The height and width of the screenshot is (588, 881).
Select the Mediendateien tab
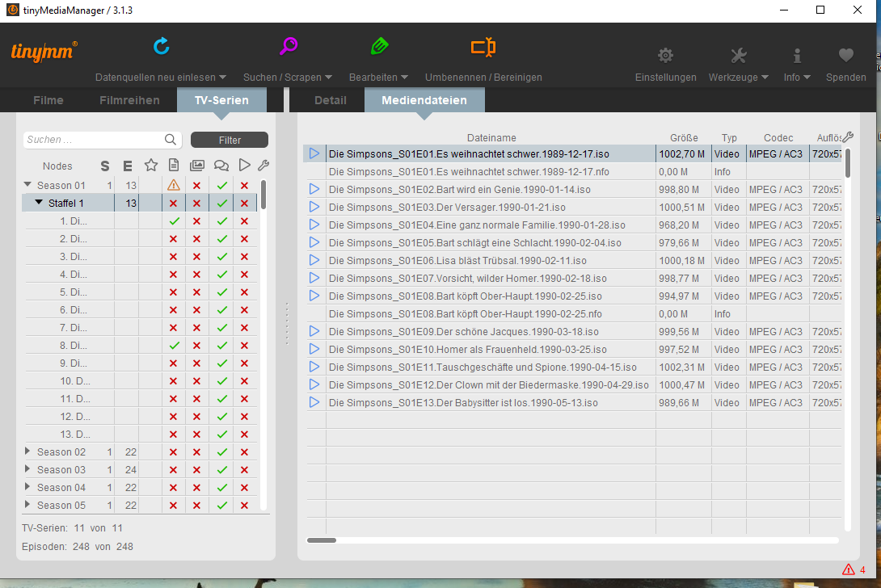[424, 100]
